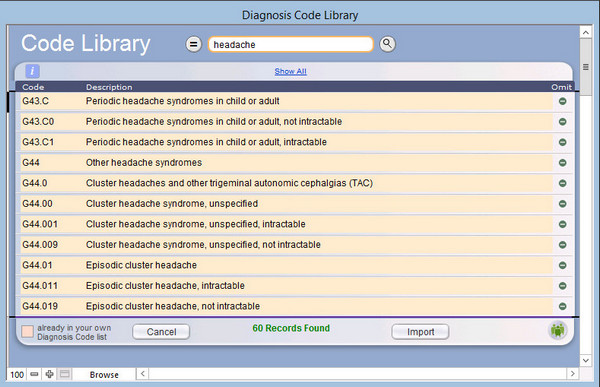The width and height of the screenshot is (600, 387).
Task: Click the headache search input field
Action: pyautogui.click(x=290, y=44)
